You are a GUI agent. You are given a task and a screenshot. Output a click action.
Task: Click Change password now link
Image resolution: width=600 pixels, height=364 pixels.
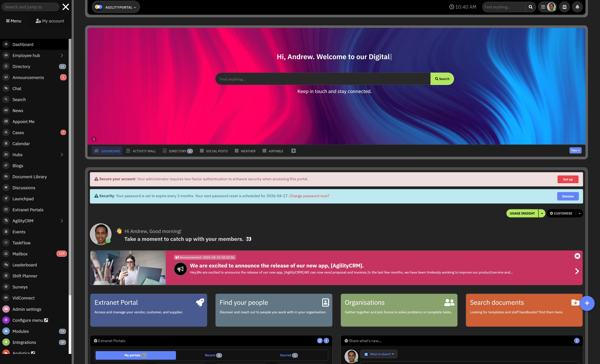309,196
